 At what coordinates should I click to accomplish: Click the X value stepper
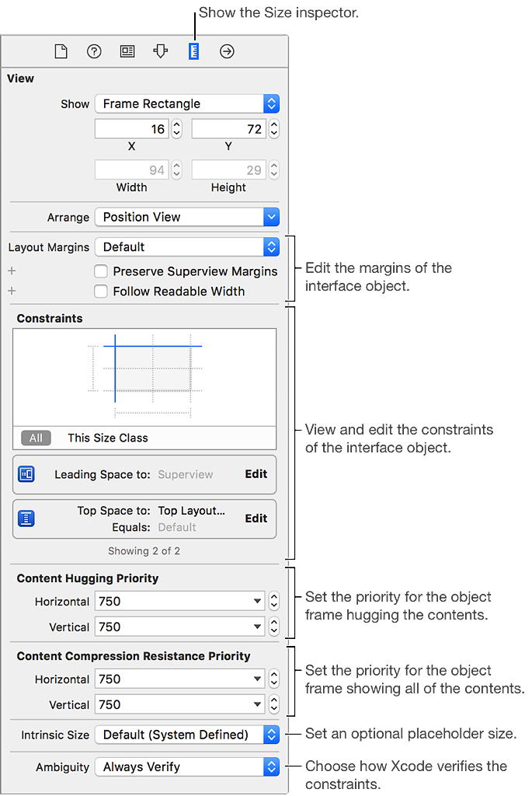click(x=176, y=129)
